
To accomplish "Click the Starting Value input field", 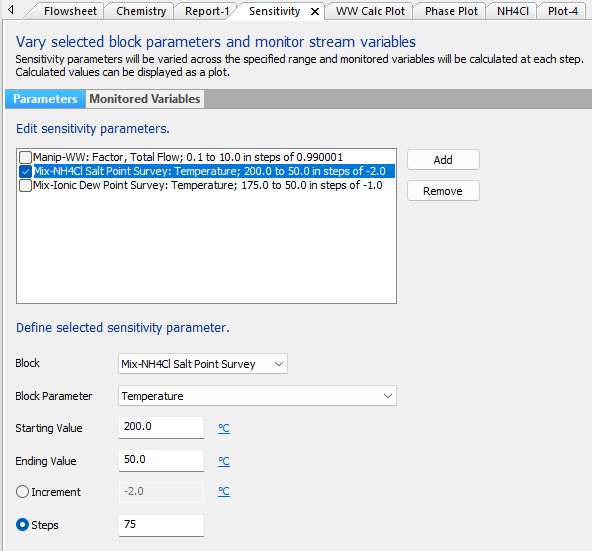I will pyautogui.click(x=161, y=427).
